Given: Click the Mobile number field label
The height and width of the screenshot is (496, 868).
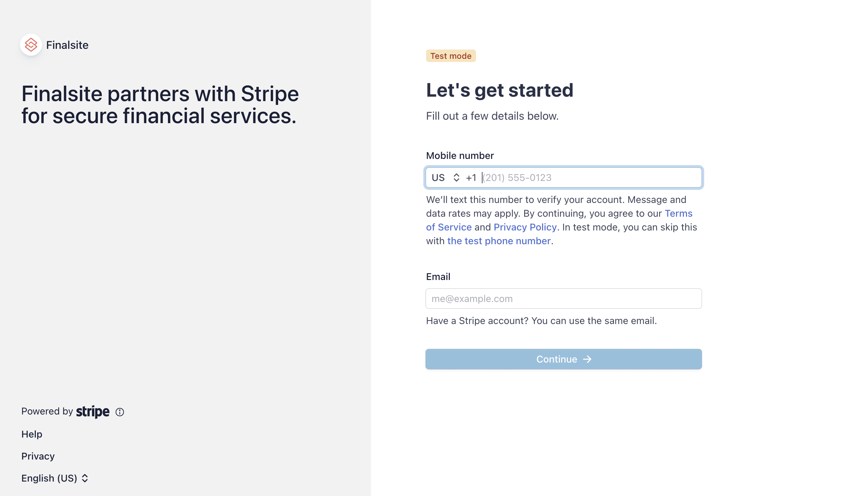Looking at the screenshot, I should coord(460,156).
